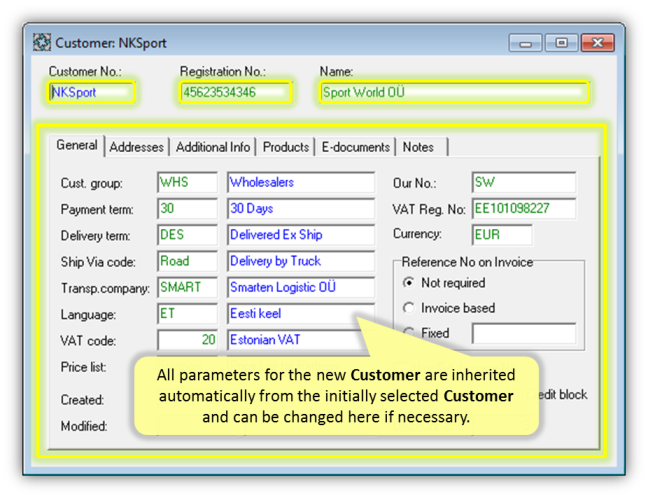Click the Delivery by Truck field
The height and width of the screenshot is (498, 648).
301,261
